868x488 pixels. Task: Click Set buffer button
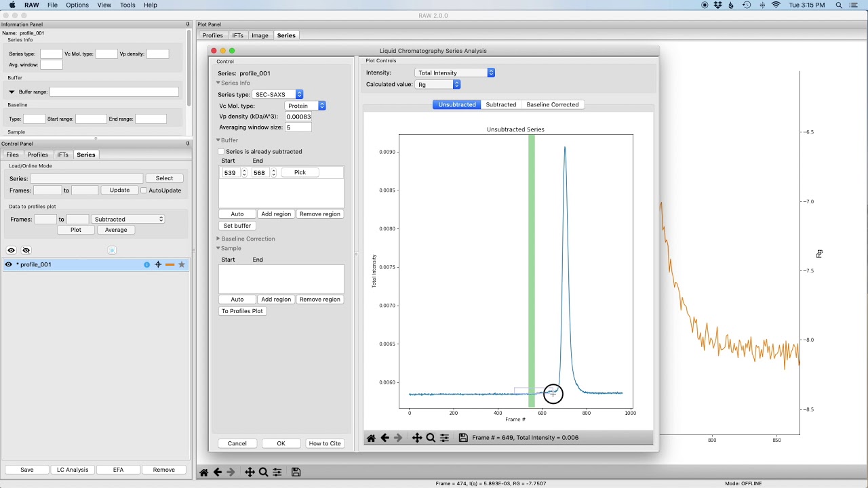click(x=237, y=226)
